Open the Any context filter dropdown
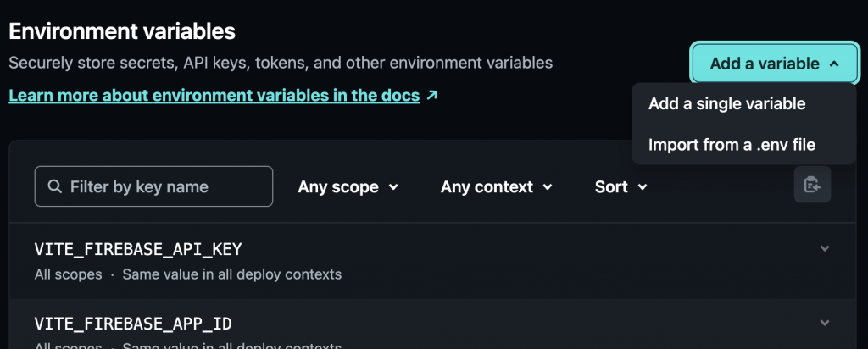 (496, 186)
